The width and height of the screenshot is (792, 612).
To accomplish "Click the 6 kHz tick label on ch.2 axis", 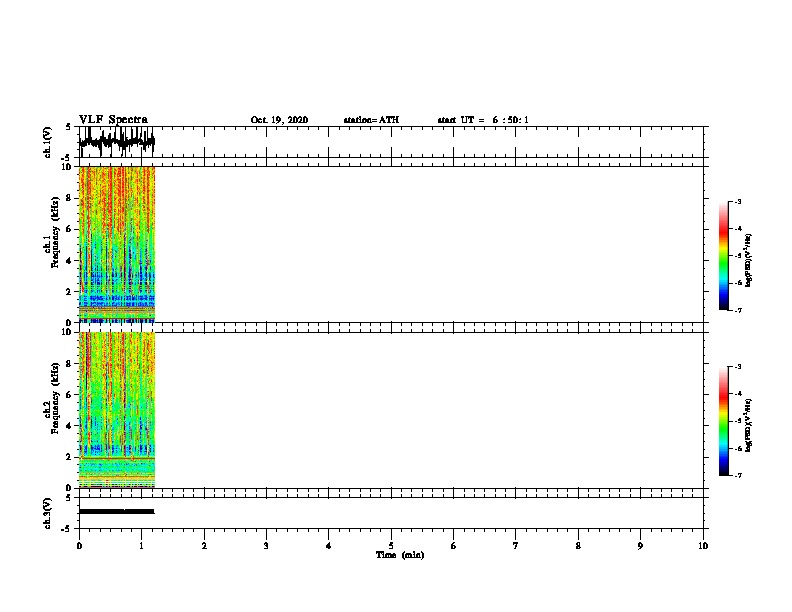I will (x=69, y=395).
